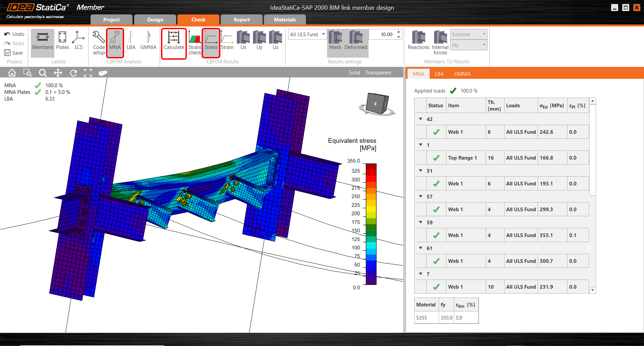
Task: Switch to the Report ribbon tab
Action: pos(241,19)
